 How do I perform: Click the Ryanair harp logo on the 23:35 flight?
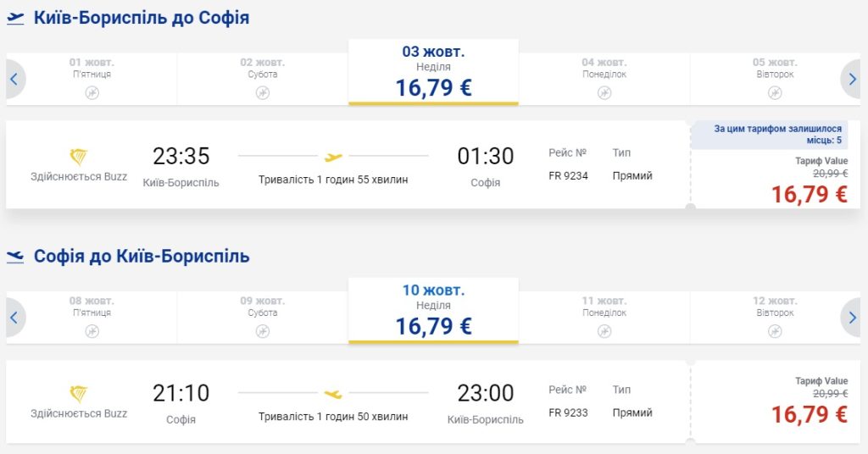79,157
